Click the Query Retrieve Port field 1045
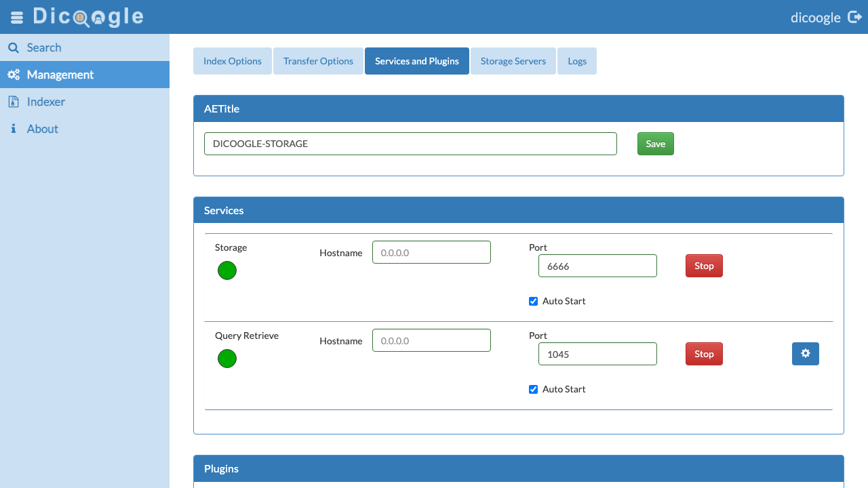 pos(597,354)
